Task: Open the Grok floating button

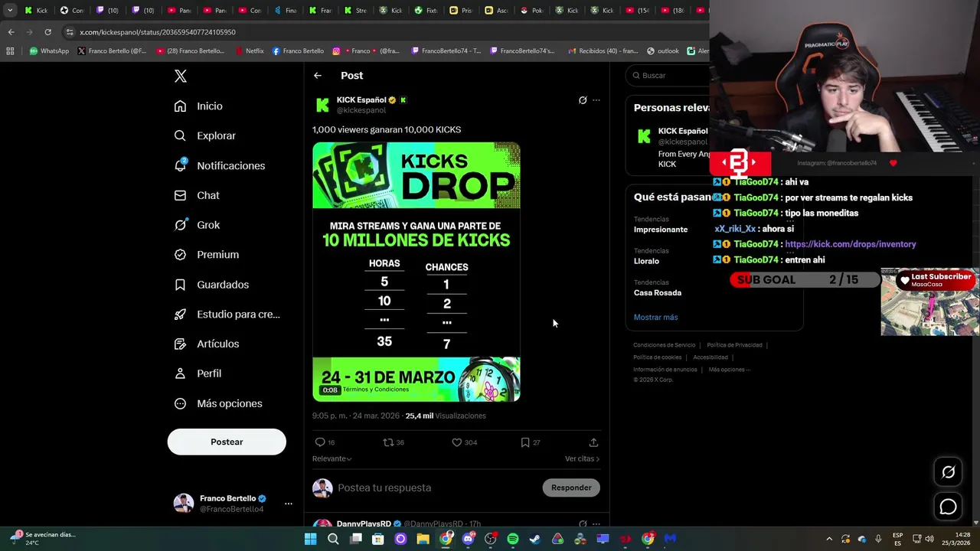Action: (948, 472)
